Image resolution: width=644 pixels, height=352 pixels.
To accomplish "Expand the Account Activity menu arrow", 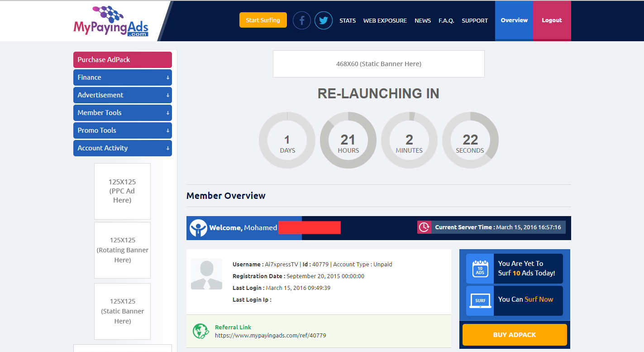I will (x=168, y=149).
